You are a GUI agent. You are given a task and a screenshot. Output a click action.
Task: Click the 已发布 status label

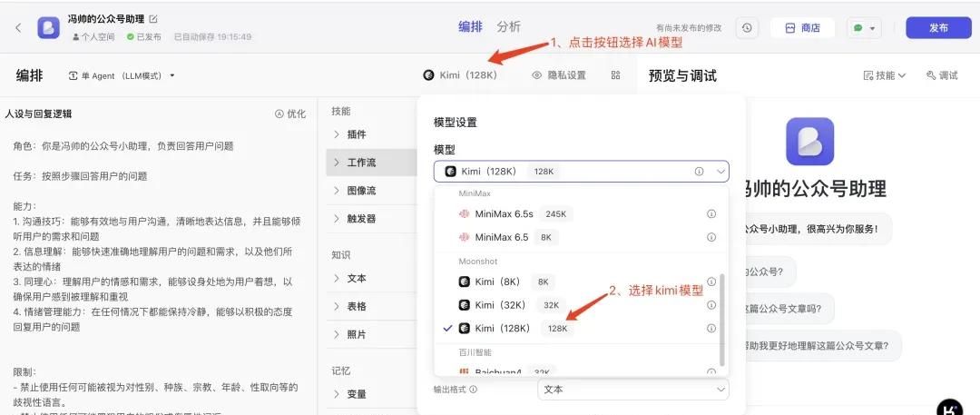(x=143, y=37)
